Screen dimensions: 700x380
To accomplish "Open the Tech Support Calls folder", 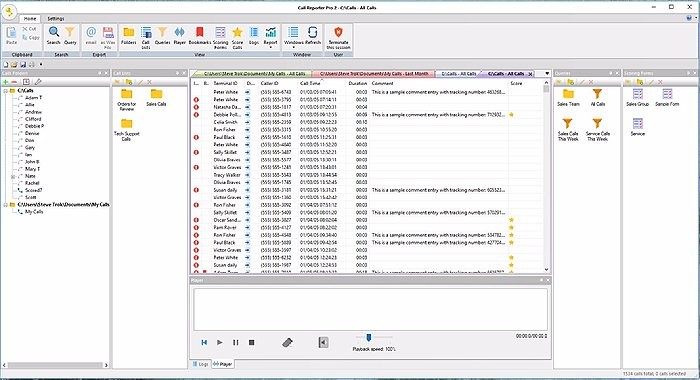I will (x=127, y=130).
